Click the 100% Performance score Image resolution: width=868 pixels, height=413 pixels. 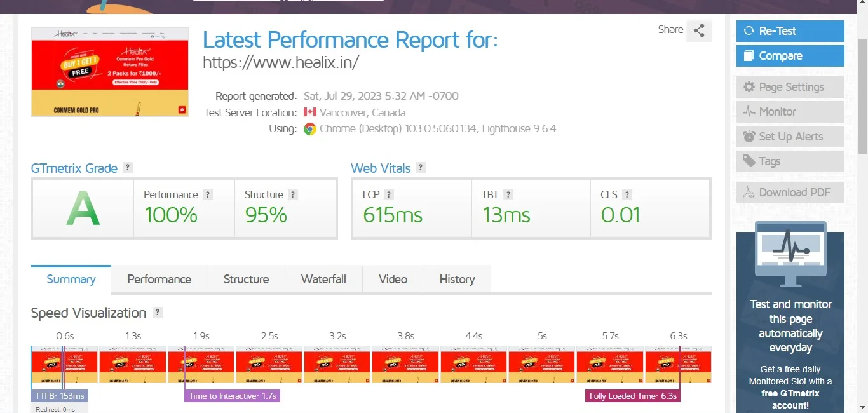tap(171, 215)
